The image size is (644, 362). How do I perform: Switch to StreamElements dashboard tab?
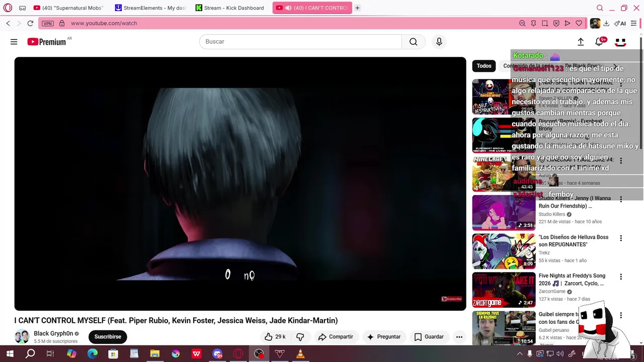(150, 8)
